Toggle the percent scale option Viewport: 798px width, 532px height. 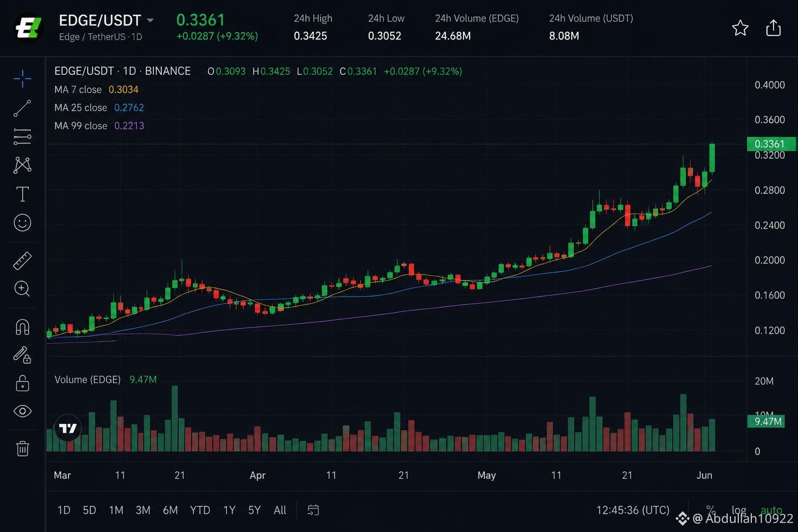(710, 510)
